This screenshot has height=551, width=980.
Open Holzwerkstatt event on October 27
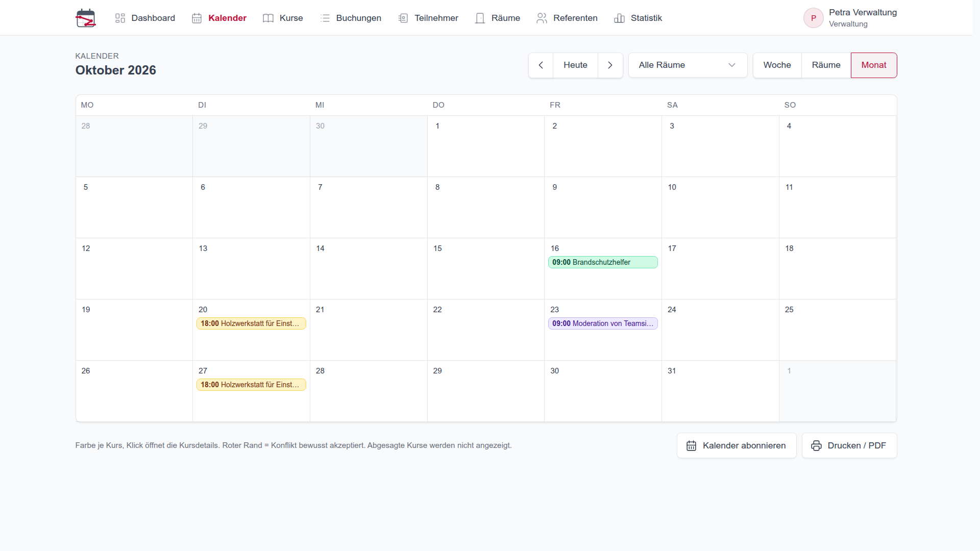pyautogui.click(x=251, y=385)
